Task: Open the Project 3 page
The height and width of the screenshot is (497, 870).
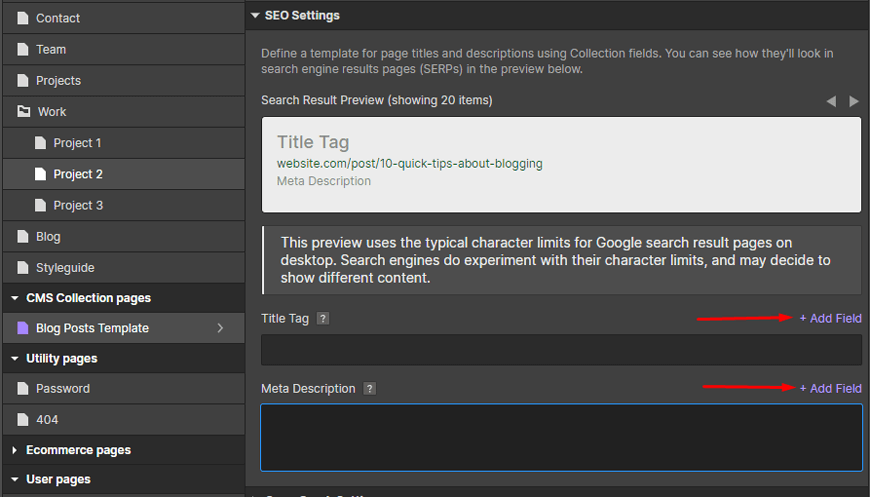Action: (123, 205)
